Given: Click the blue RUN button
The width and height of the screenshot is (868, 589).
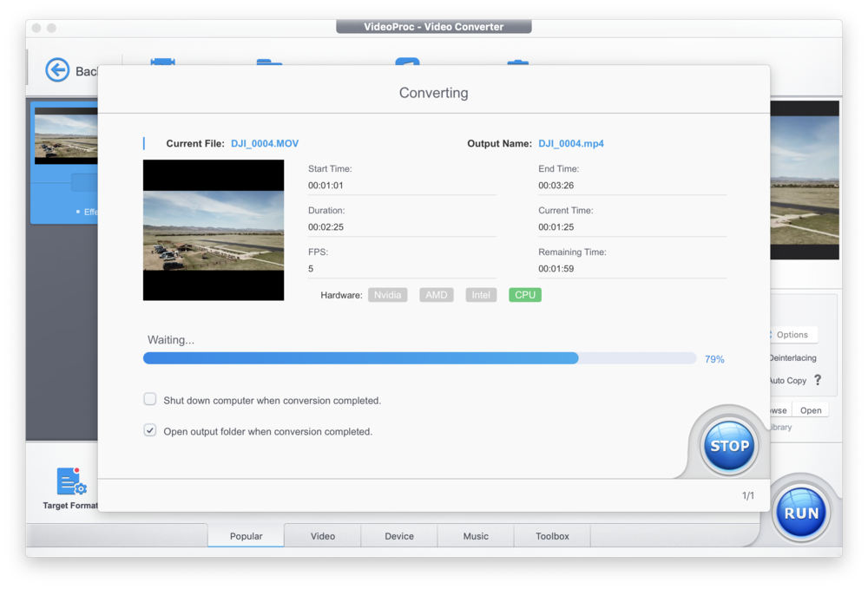Looking at the screenshot, I should (x=801, y=513).
